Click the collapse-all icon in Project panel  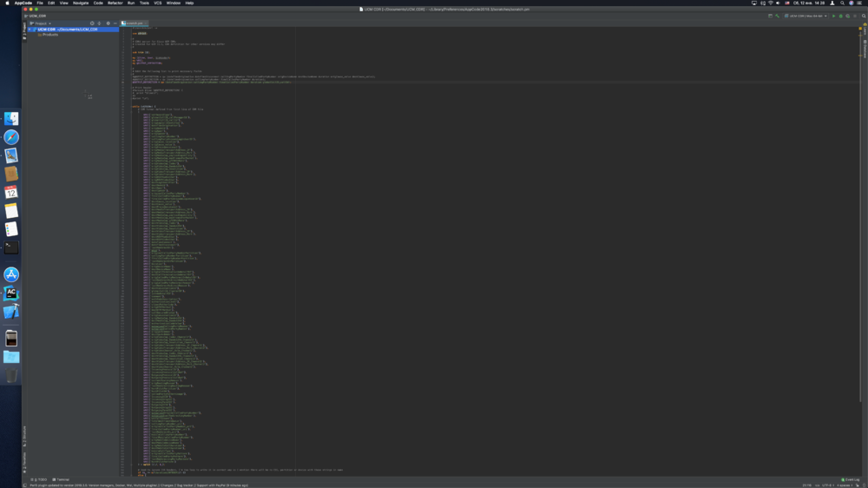click(x=100, y=23)
